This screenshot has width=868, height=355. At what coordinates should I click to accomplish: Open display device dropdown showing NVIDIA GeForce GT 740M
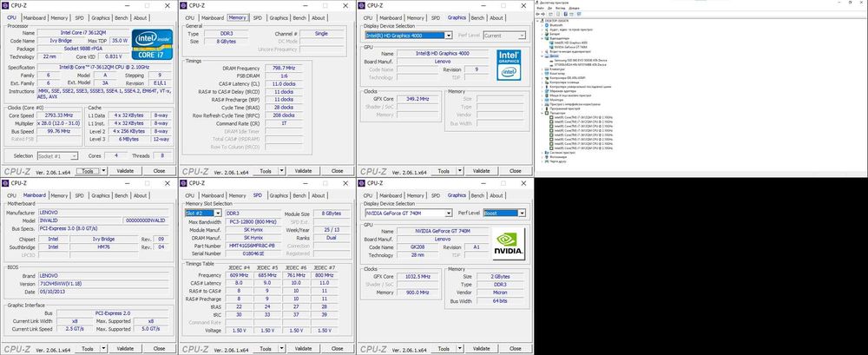(449, 214)
